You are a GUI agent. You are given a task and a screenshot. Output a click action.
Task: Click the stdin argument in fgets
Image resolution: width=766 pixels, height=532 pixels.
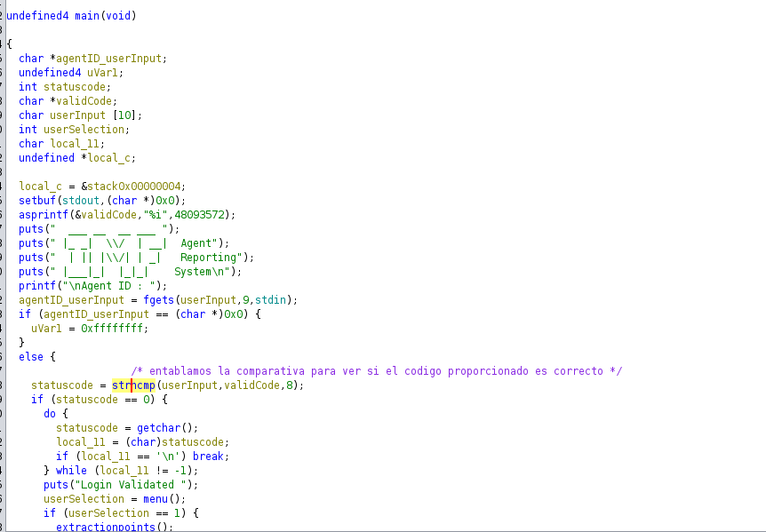pos(279,300)
